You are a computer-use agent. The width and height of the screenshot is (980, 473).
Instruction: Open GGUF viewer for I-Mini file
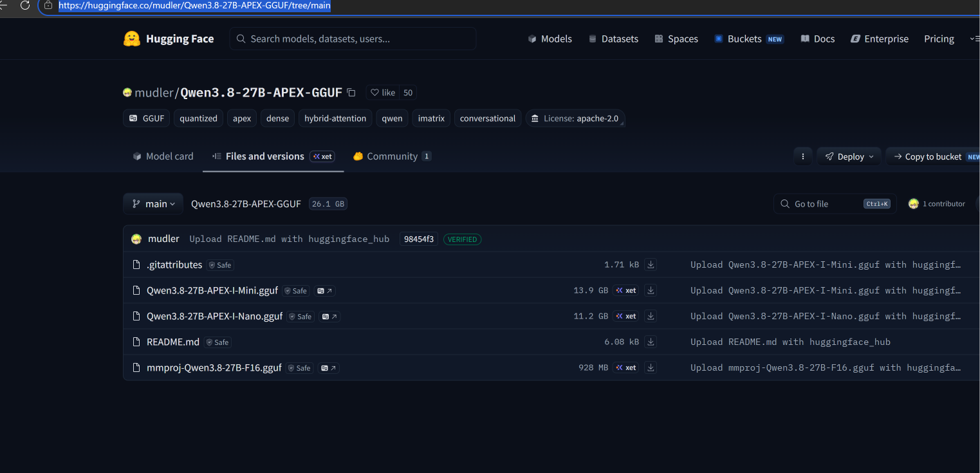325,291
